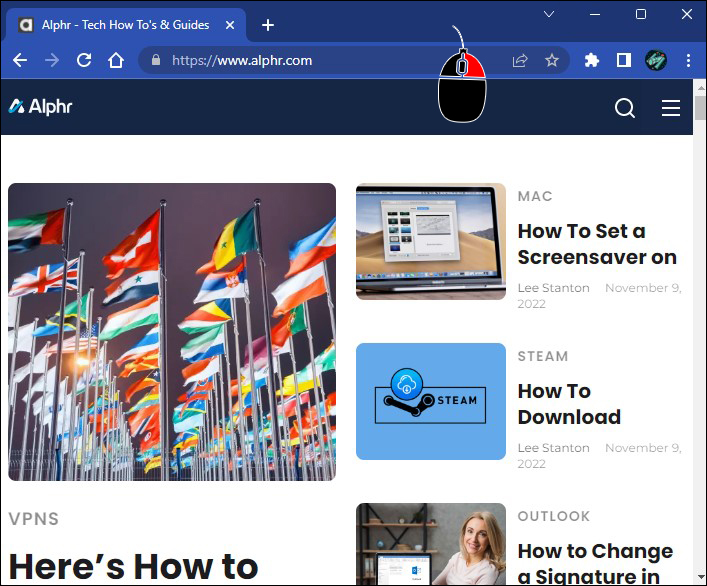Open a new tab with plus button
Viewport: 707px width, 586px height.
pyautogui.click(x=268, y=25)
